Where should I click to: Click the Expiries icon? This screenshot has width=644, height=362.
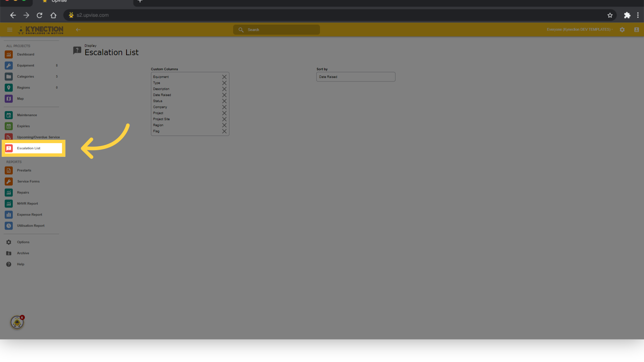click(9, 126)
